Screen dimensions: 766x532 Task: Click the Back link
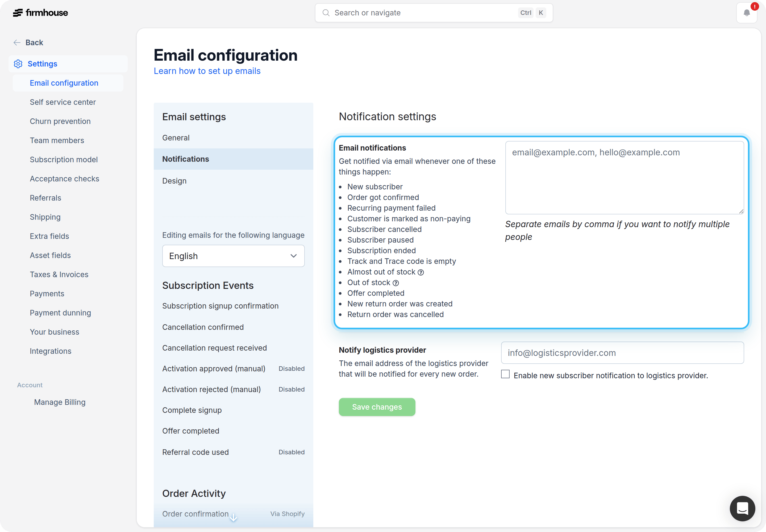(34, 42)
